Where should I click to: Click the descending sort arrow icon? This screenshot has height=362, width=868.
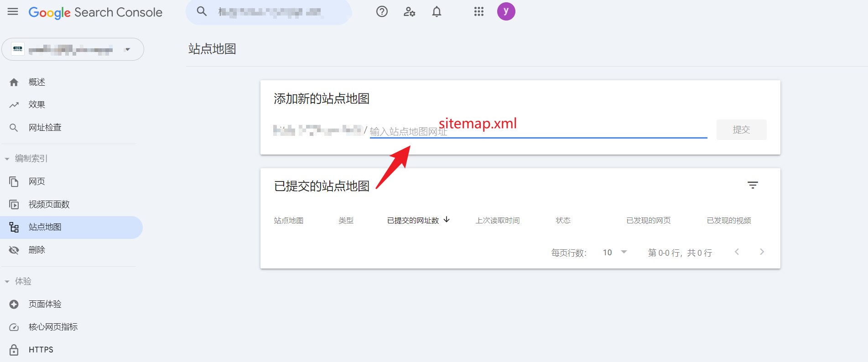point(447,220)
